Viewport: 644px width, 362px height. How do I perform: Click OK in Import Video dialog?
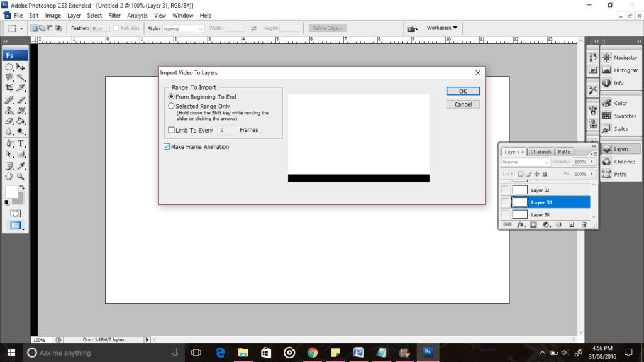click(x=463, y=91)
